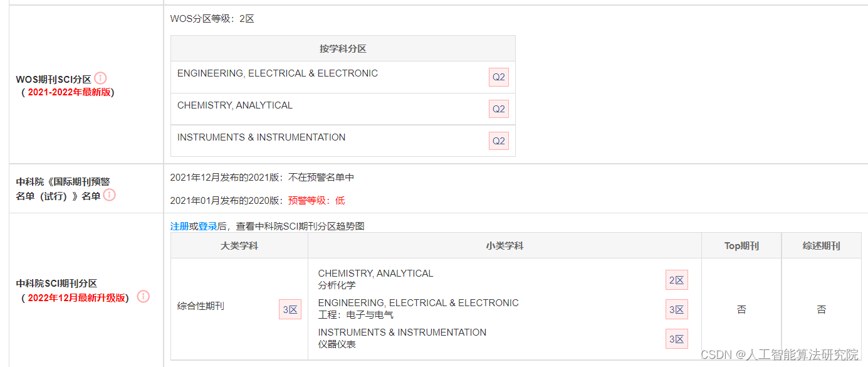868x367 pixels.
Task: Open the 登录 link
Action: [x=207, y=226]
